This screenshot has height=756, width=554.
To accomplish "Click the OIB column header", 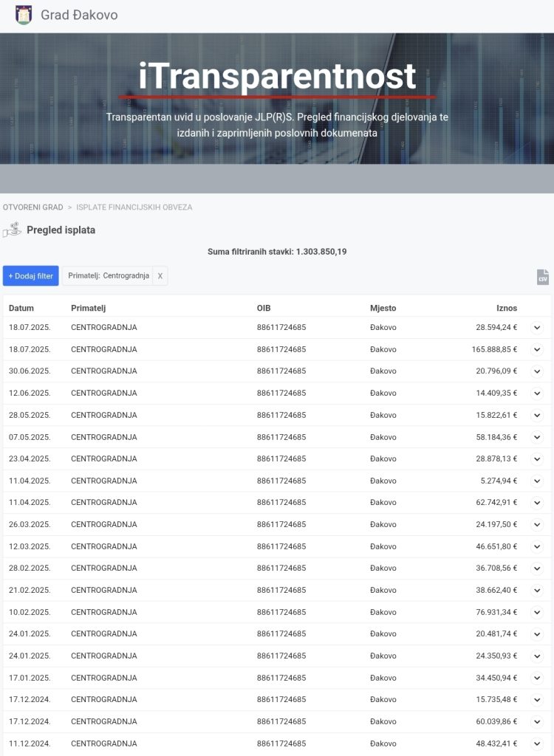I will 264,308.
